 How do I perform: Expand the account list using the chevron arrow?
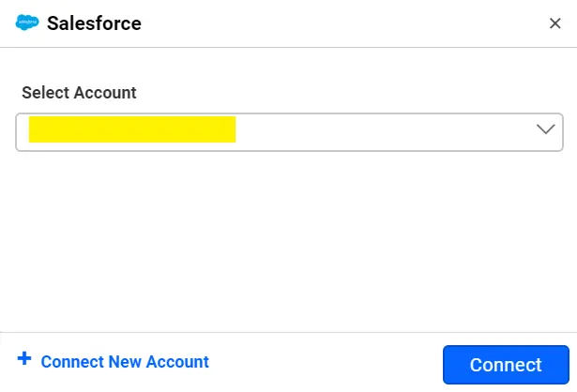[545, 129]
